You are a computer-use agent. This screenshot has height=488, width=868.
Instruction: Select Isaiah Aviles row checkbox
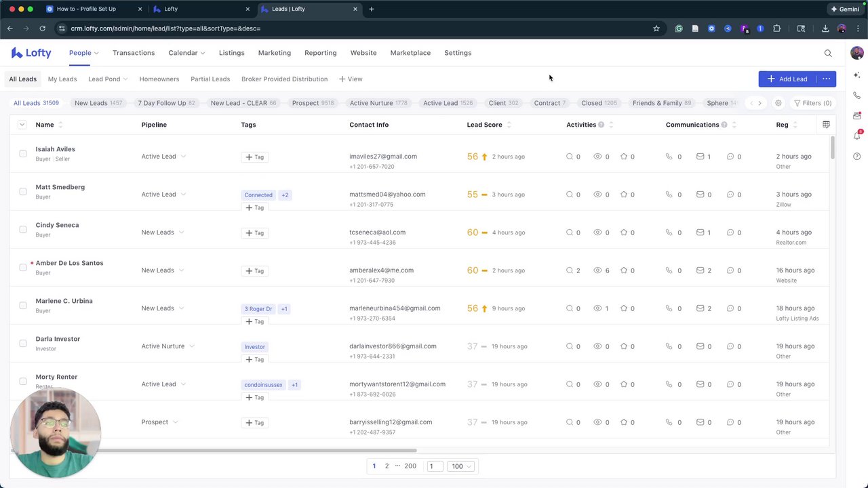click(x=23, y=154)
